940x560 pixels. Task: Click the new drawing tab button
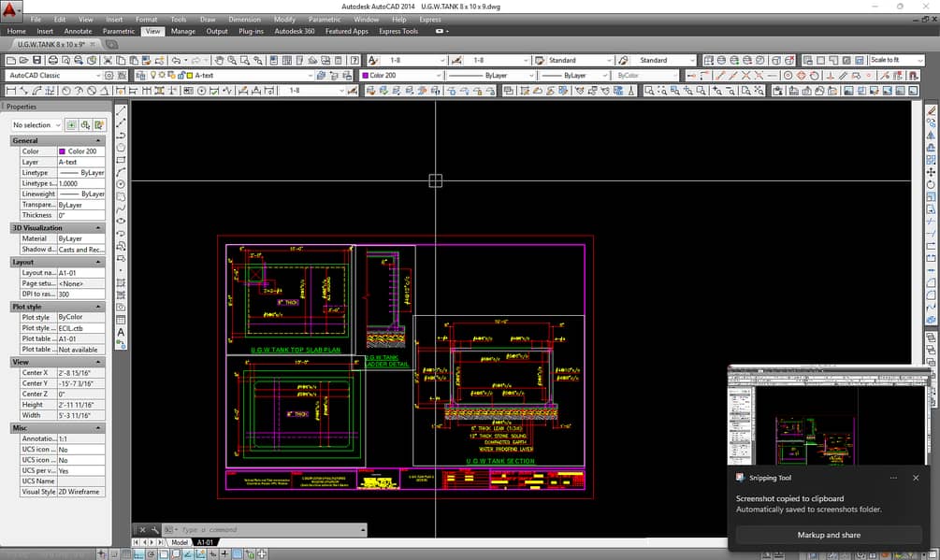coord(111,44)
